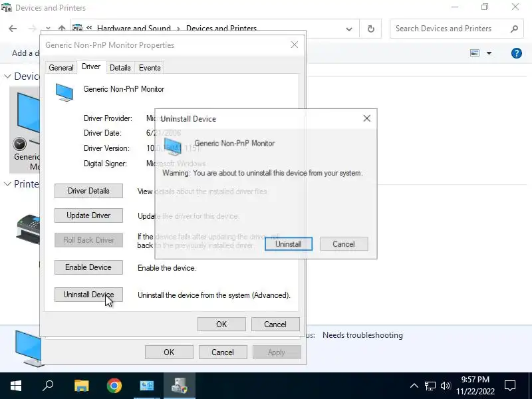
Task: Click the monitor icon in Uninstall dialog
Action: click(x=173, y=146)
